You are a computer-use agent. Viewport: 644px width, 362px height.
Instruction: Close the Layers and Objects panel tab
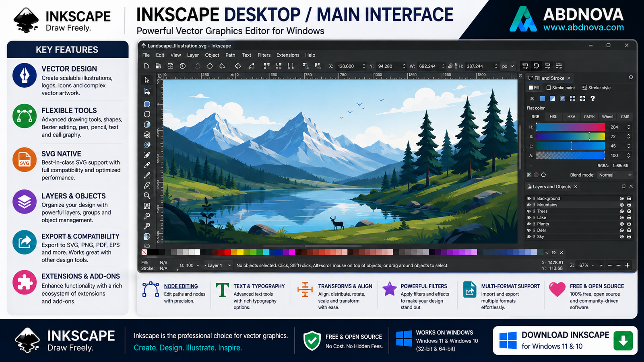(x=576, y=187)
